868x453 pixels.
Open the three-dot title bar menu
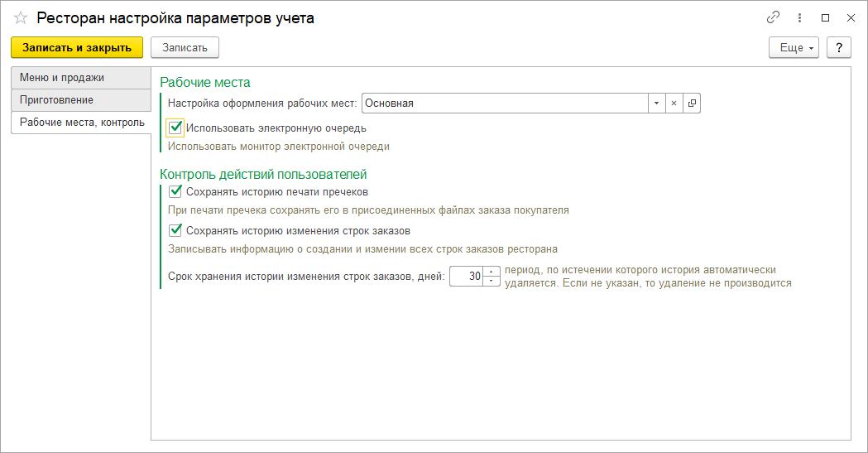[799, 17]
